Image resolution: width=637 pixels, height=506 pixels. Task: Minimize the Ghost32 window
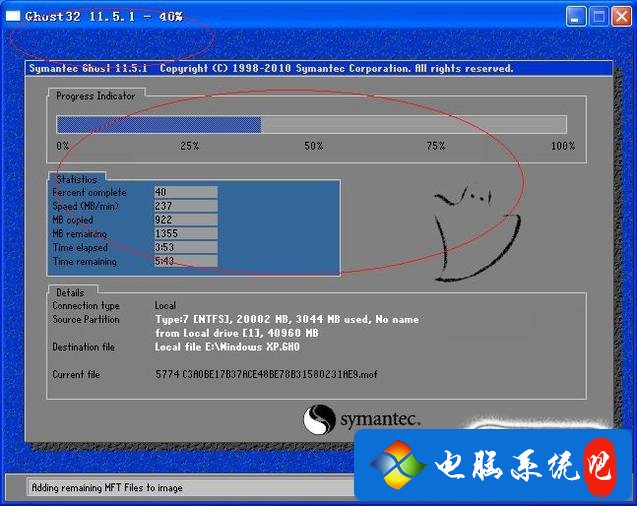click(x=576, y=17)
